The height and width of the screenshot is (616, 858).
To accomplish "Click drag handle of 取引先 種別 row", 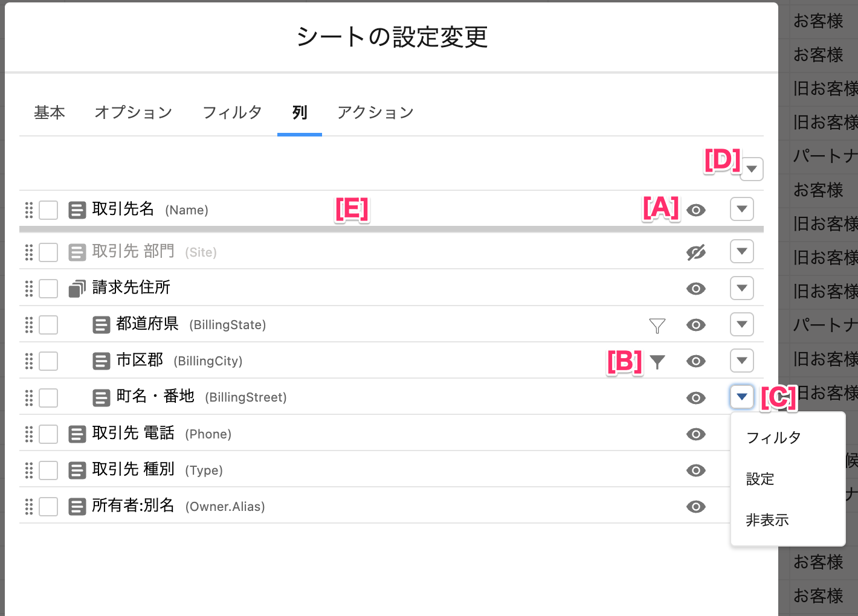I will point(28,470).
